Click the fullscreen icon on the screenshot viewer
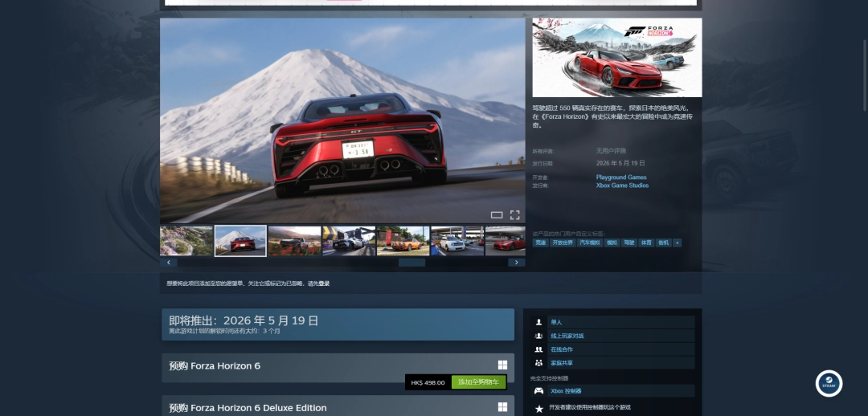868x416 pixels. [515, 214]
